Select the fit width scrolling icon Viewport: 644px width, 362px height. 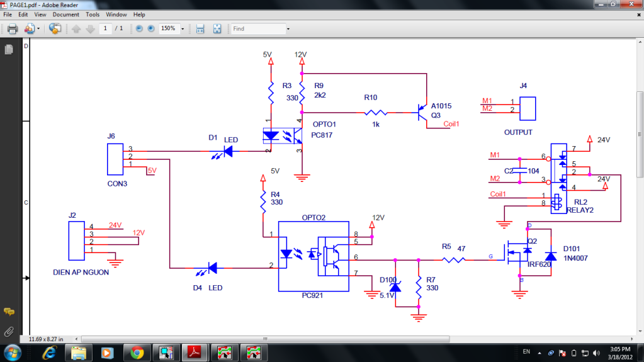pyautogui.click(x=200, y=29)
